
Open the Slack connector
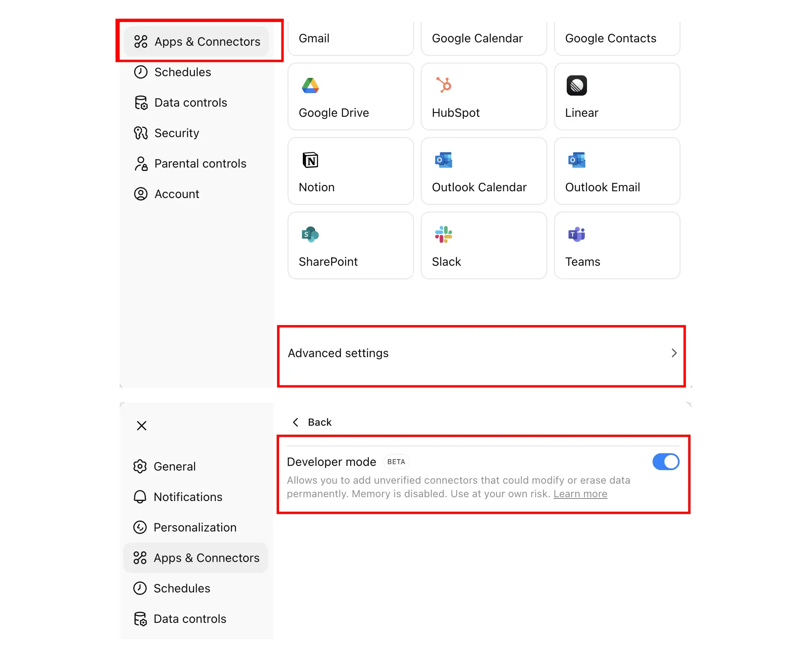(x=483, y=245)
